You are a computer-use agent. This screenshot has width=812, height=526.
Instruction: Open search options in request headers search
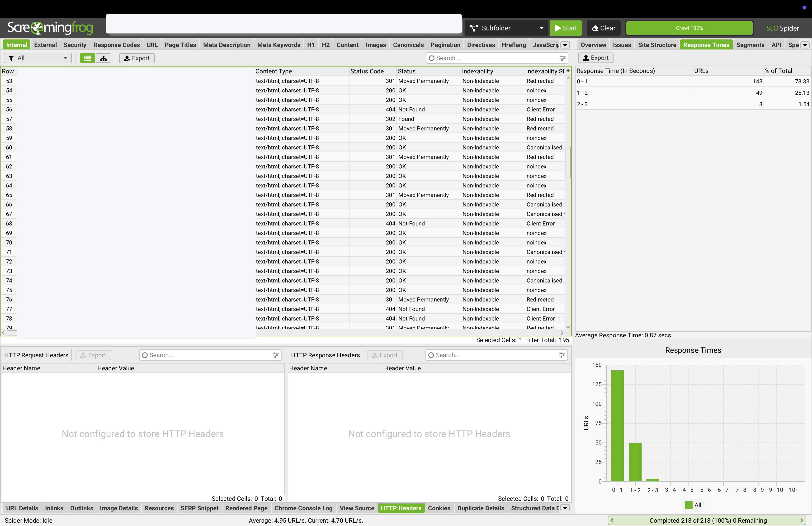276,355
